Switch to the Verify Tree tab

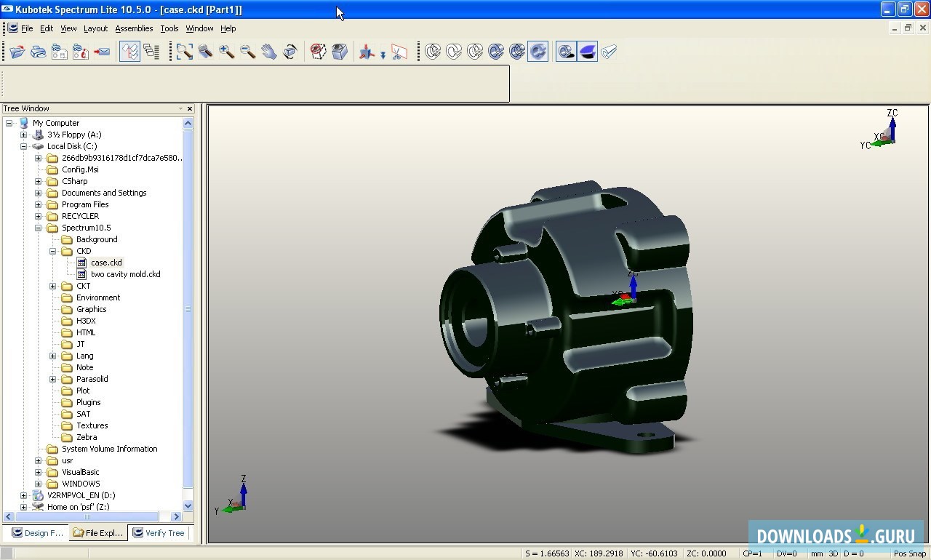pos(159,533)
